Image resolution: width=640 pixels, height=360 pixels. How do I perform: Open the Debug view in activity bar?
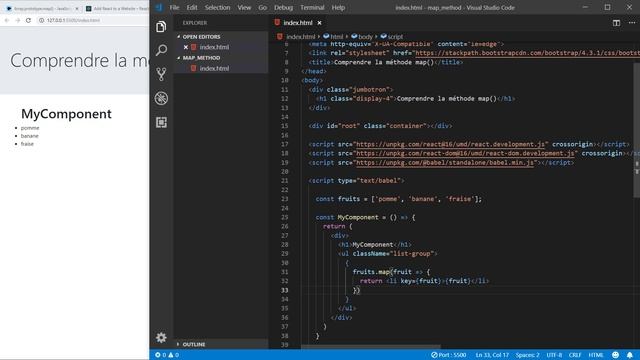(x=161, y=98)
